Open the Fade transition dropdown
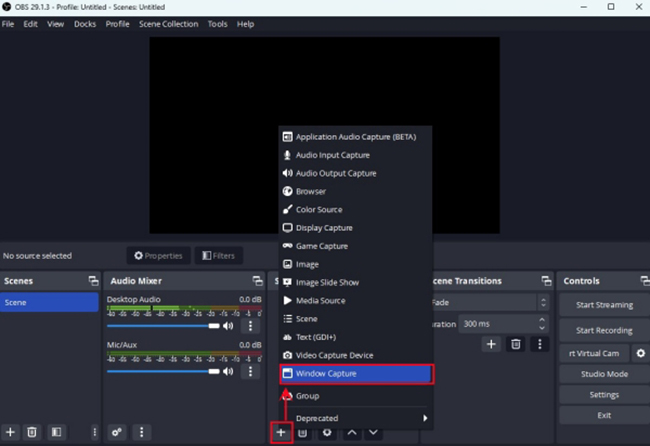 490,303
